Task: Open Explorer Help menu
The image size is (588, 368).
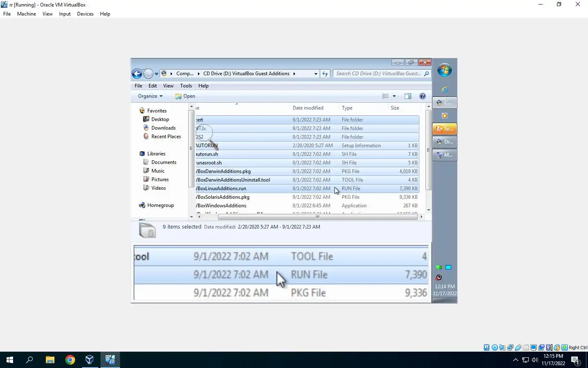Action: pyautogui.click(x=203, y=86)
